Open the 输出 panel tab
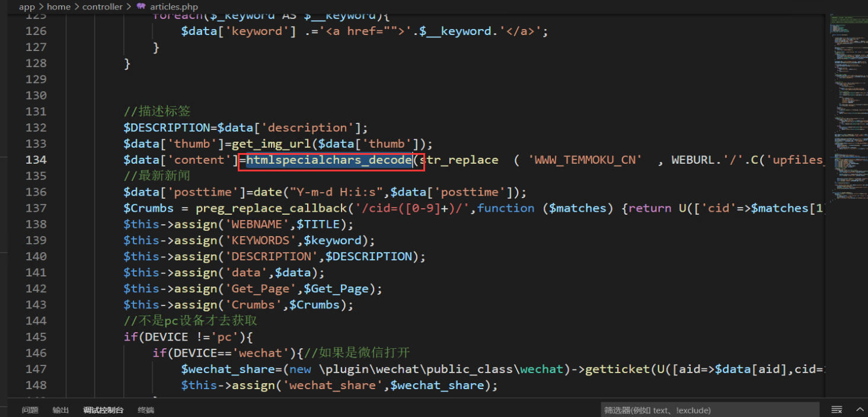 tap(60, 410)
